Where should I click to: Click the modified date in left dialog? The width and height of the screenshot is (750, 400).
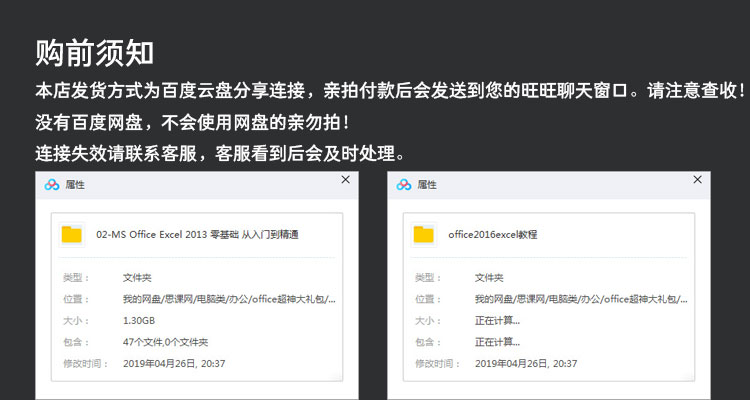174,363
